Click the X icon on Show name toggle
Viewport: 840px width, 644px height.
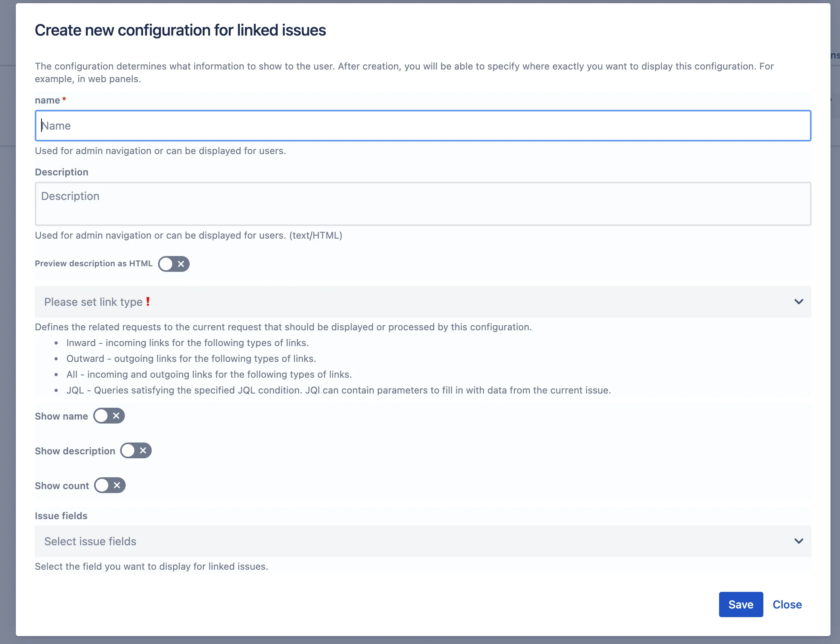click(x=116, y=416)
